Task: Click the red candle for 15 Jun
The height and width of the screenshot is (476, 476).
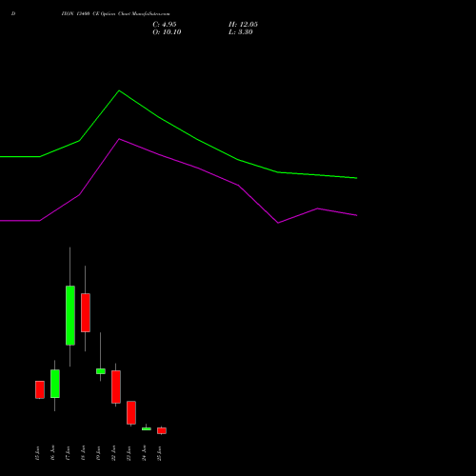Action: pos(40,389)
